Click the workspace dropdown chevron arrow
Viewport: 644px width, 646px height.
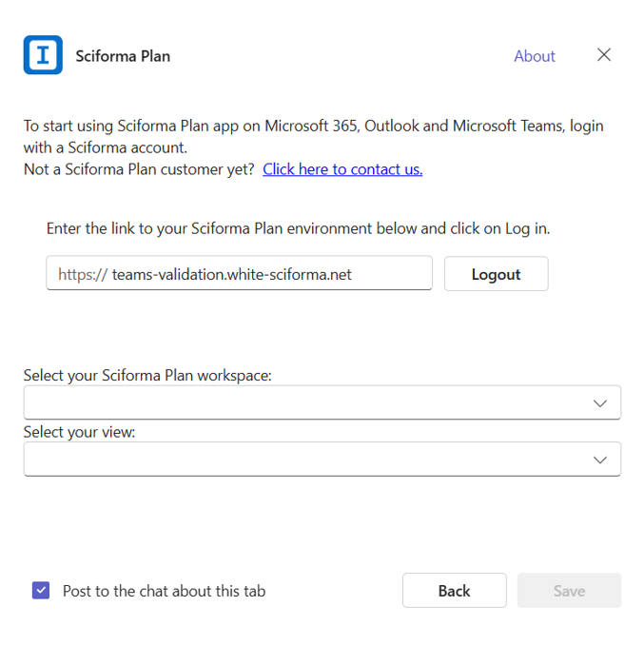(x=600, y=403)
